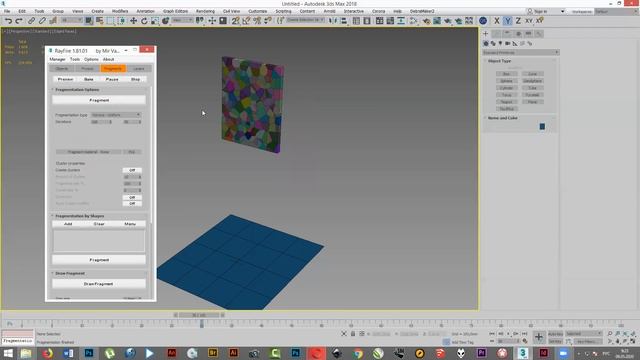The image size is (640, 360).
Task: Enable the Z axis constraint
Action: click(x=518, y=21)
